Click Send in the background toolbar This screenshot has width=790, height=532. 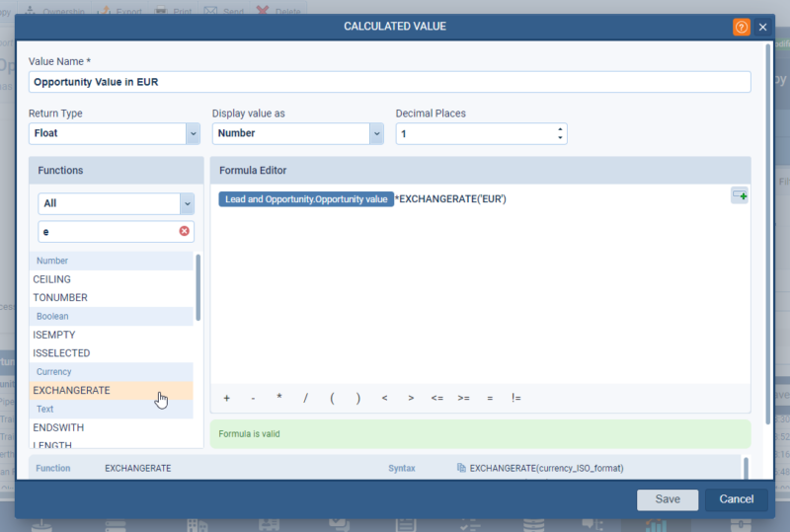[x=225, y=11]
